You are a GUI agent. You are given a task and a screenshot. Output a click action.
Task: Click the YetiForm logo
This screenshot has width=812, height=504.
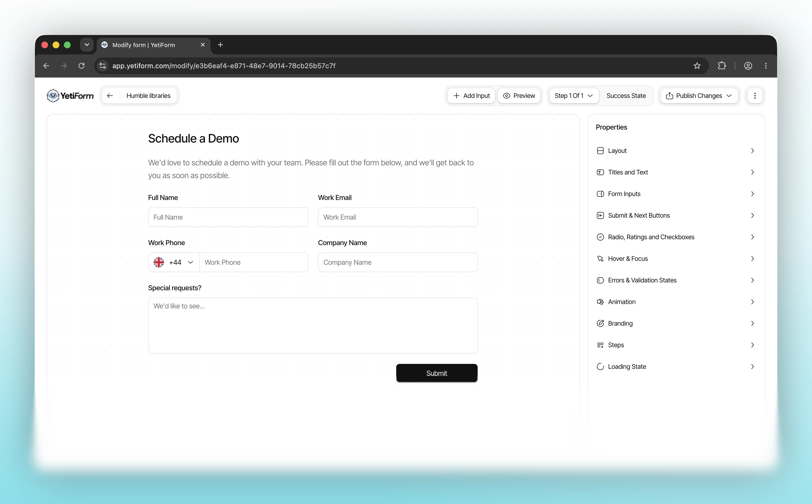click(x=70, y=96)
